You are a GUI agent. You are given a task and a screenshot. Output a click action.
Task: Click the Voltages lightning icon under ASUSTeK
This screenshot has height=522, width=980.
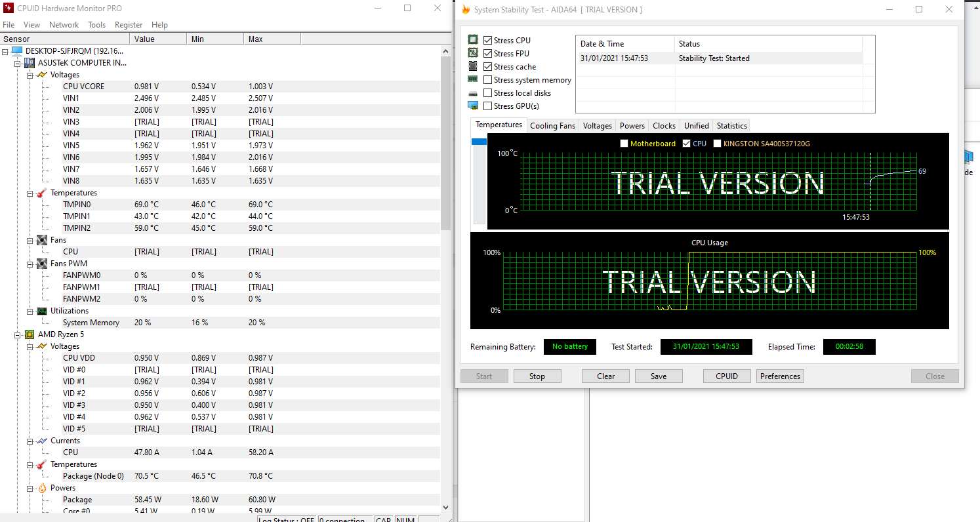(41, 75)
